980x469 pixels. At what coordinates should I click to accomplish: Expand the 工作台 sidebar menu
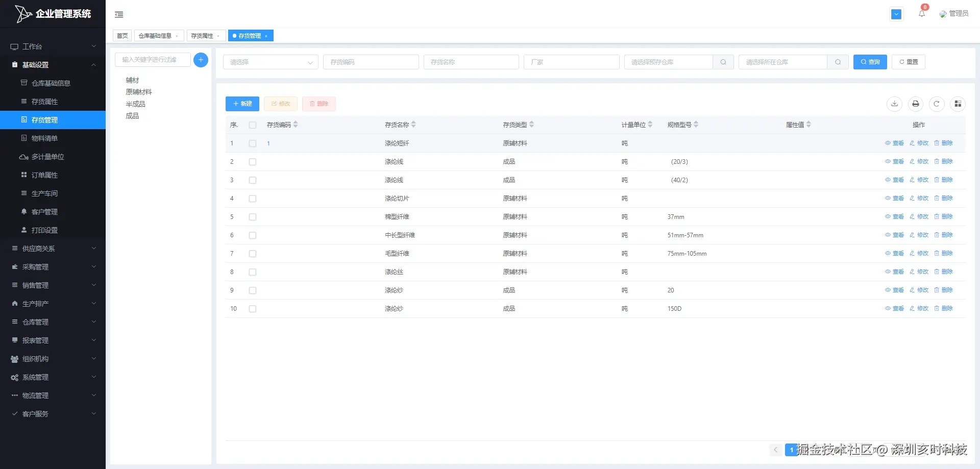[x=53, y=46]
